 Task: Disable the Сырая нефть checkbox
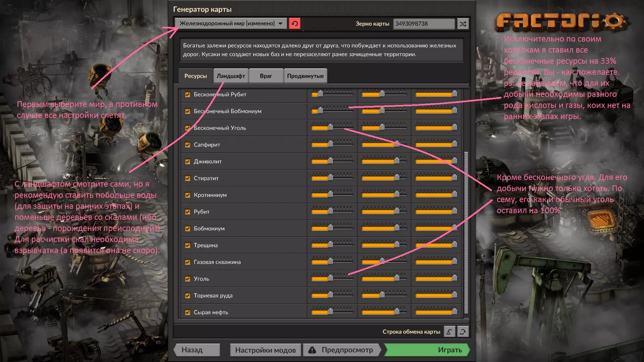click(x=187, y=312)
